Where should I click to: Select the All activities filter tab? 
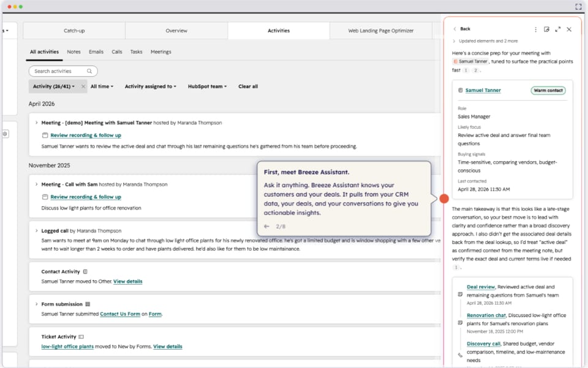[44, 52]
